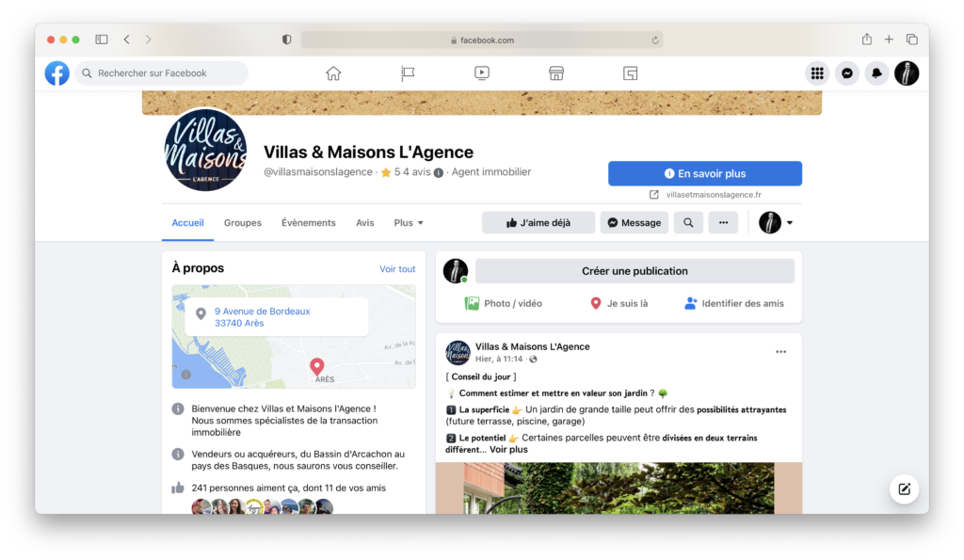
Task: Switch to the Accueil tab
Action: (x=187, y=222)
